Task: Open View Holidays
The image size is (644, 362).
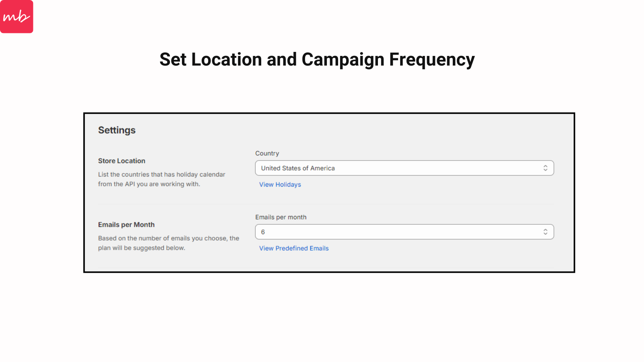Action: (x=280, y=185)
